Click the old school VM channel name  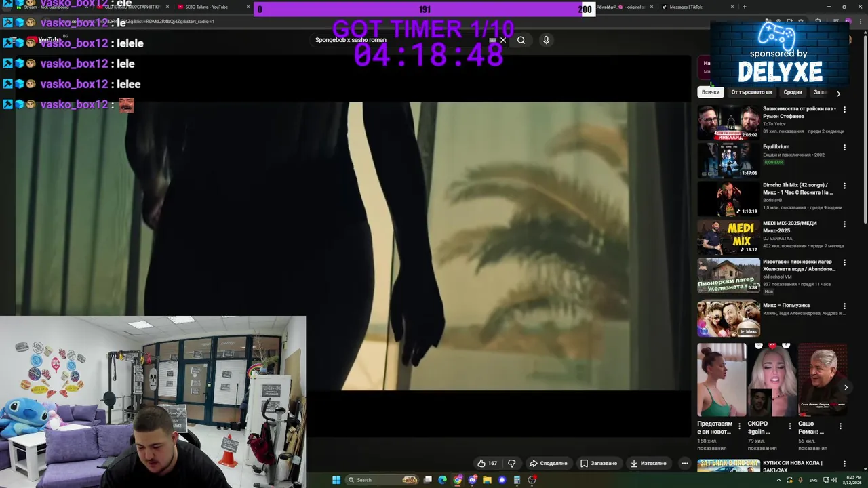point(777,277)
